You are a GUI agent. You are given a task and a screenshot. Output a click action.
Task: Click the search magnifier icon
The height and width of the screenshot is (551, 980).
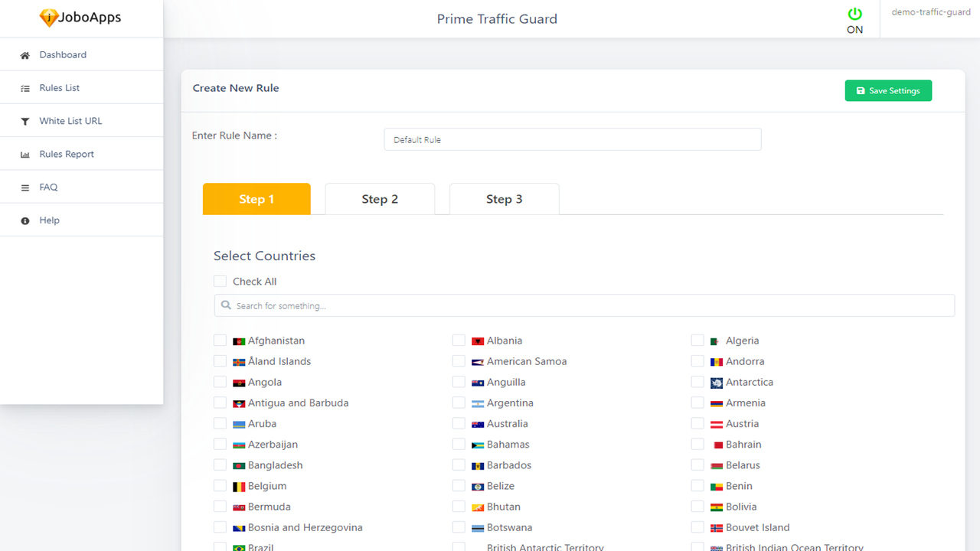(226, 305)
